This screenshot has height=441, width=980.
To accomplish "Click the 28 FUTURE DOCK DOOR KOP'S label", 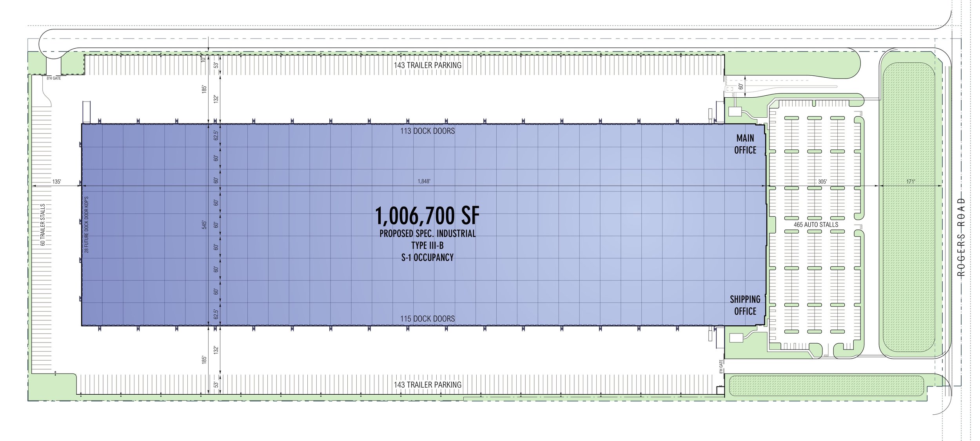I will (x=87, y=224).
